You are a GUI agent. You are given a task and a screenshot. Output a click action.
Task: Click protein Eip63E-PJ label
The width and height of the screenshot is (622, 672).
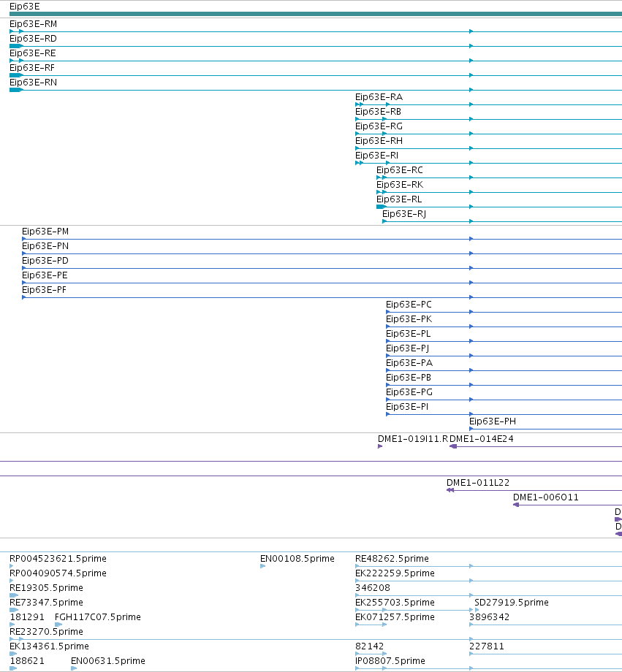tap(407, 348)
